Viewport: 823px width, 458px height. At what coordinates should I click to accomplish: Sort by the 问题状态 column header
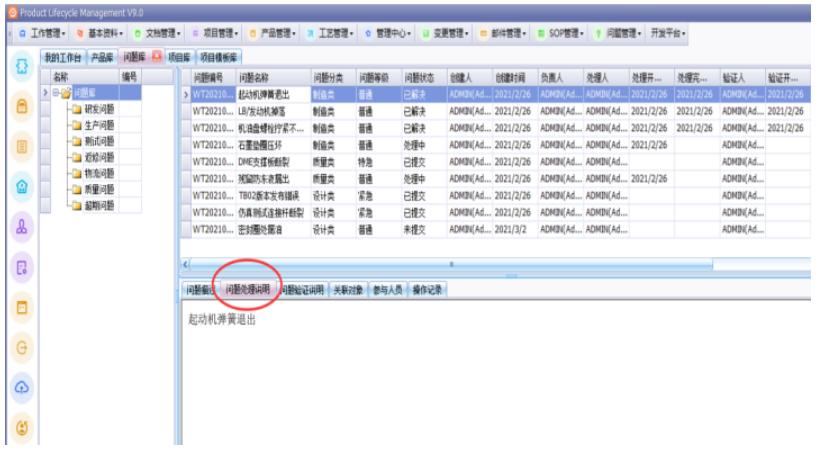click(424, 78)
